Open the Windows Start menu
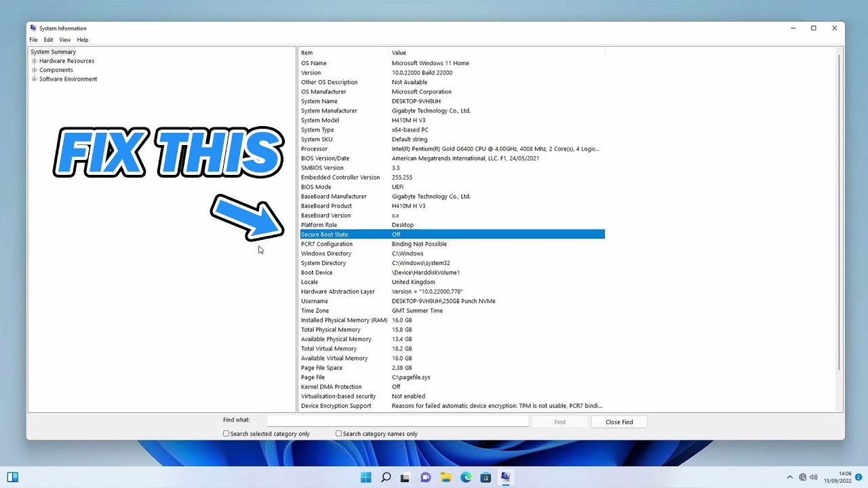Screen dimensions: 868x488 366,477
